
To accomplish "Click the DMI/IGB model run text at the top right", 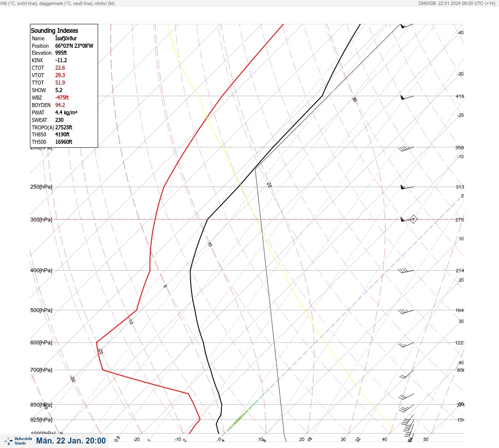I will (x=457, y=3).
